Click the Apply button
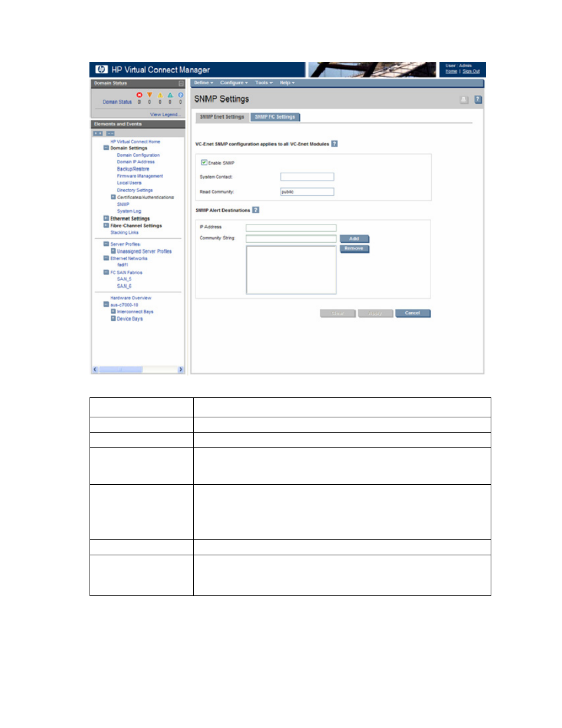 coord(375,313)
